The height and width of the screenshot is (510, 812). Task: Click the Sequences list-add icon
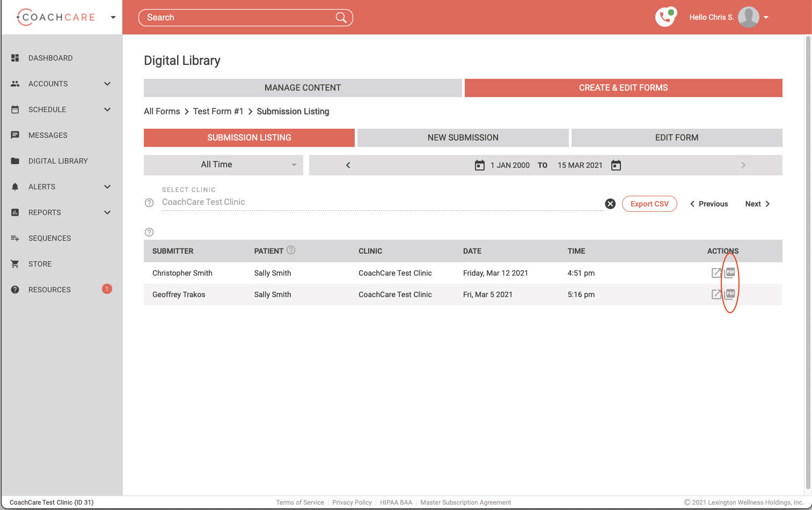click(x=15, y=238)
